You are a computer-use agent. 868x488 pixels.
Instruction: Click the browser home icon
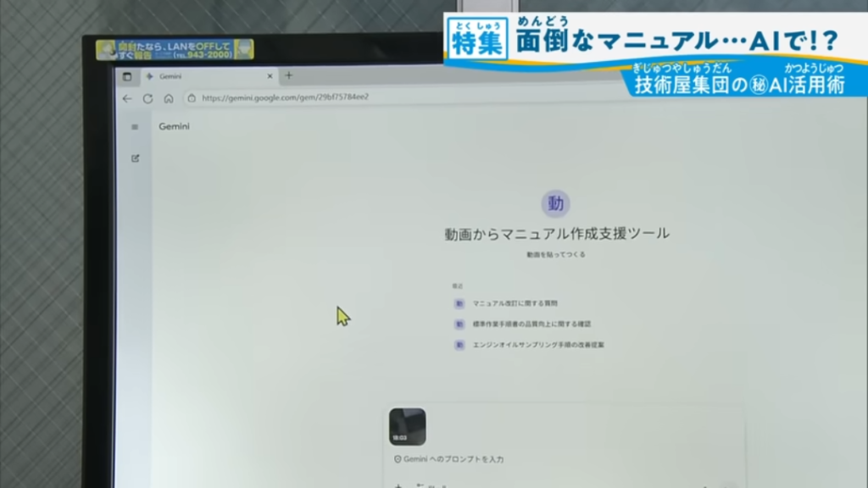click(169, 98)
